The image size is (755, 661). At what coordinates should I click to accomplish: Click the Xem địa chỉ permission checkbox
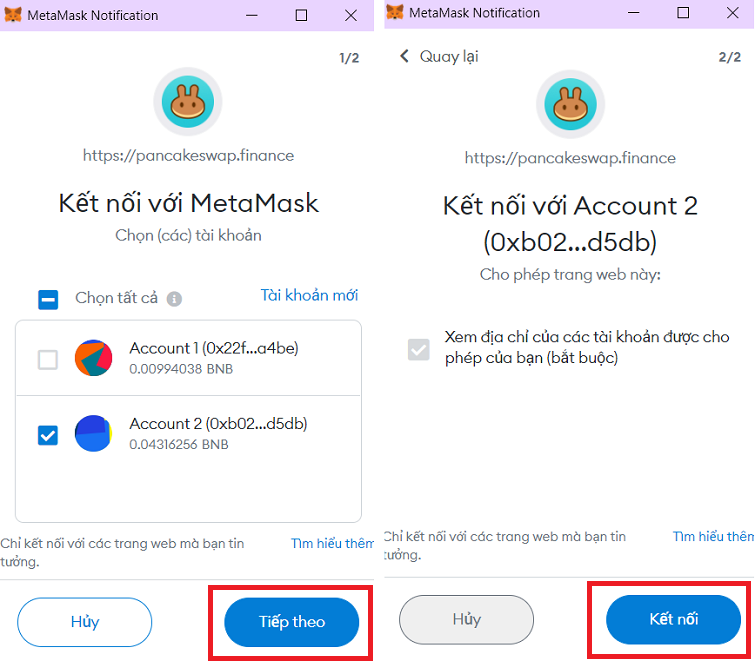tap(419, 349)
